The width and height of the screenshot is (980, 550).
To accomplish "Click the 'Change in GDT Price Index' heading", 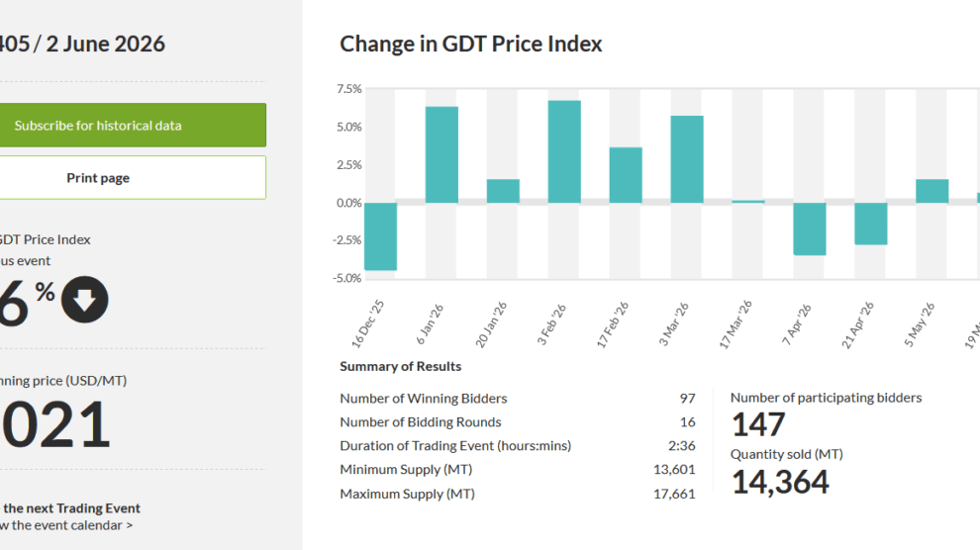I will (470, 44).
